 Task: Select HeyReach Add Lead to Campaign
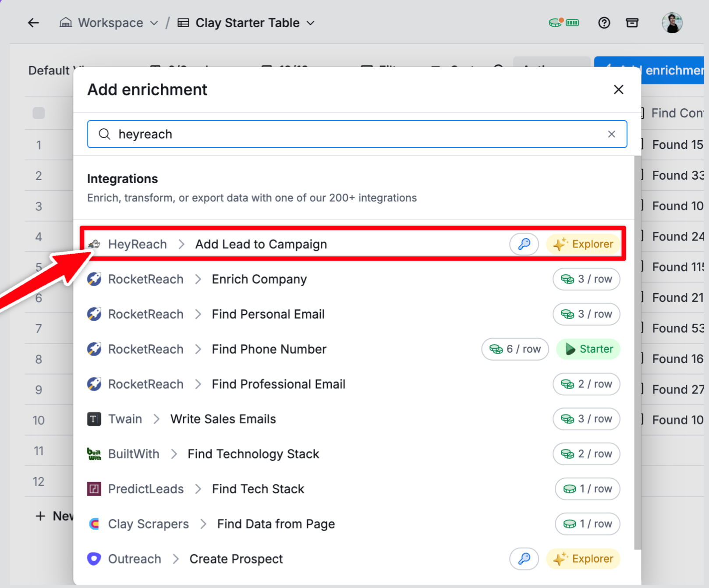coord(353,244)
